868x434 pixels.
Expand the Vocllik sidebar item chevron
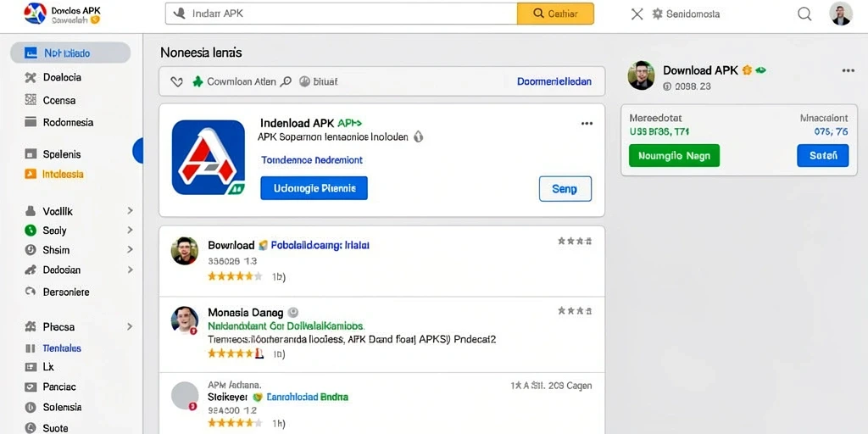click(130, 211)
